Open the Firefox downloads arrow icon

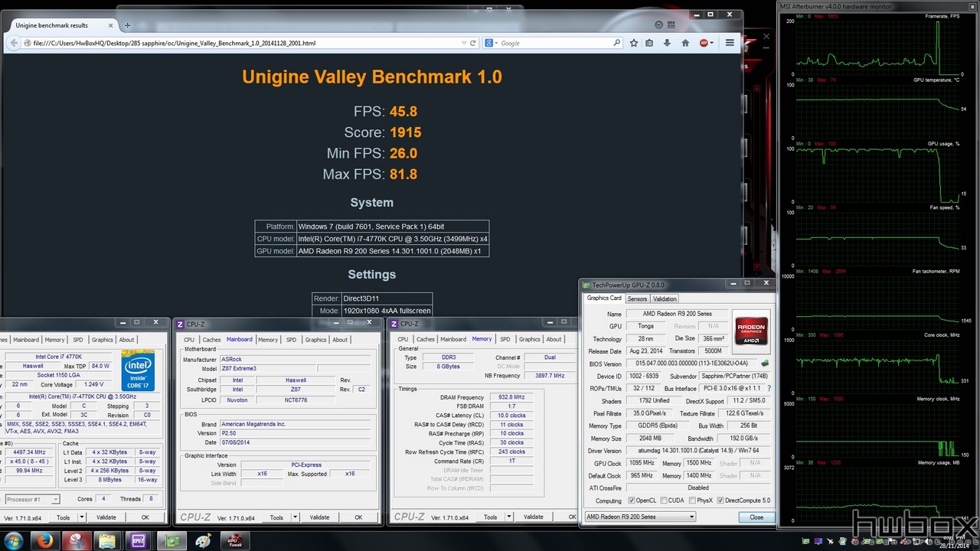667,43
